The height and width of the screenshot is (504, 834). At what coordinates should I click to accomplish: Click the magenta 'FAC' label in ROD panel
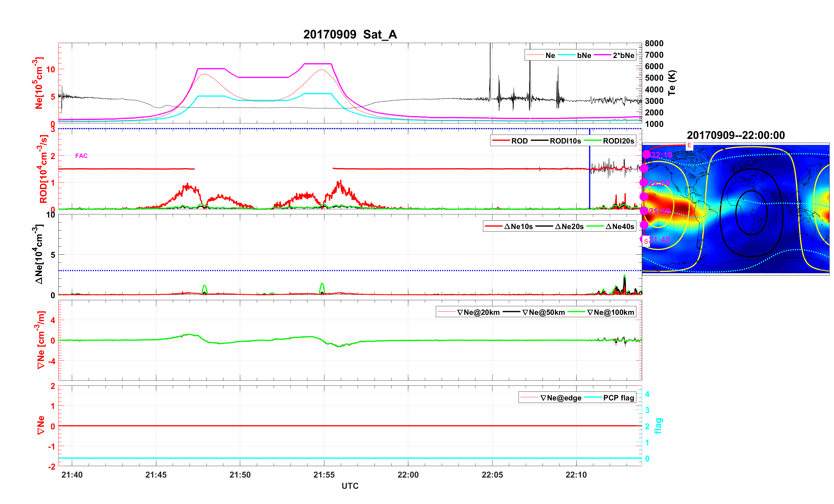(x=81, y=156)
